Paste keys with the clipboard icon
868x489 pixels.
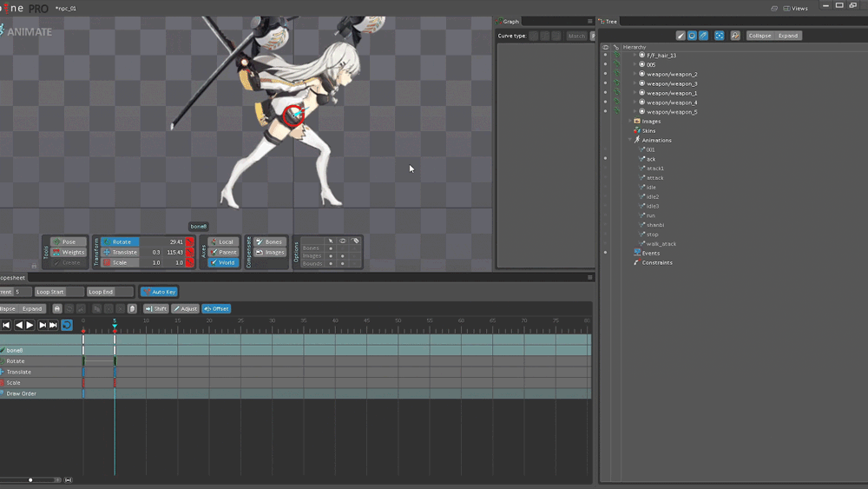[132, 309]
